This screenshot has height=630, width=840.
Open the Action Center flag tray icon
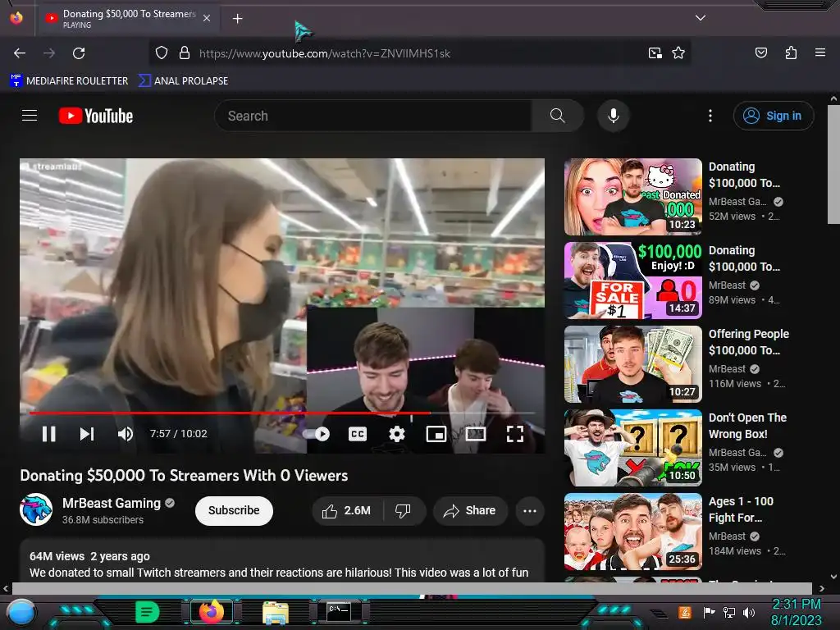(709, 612)
